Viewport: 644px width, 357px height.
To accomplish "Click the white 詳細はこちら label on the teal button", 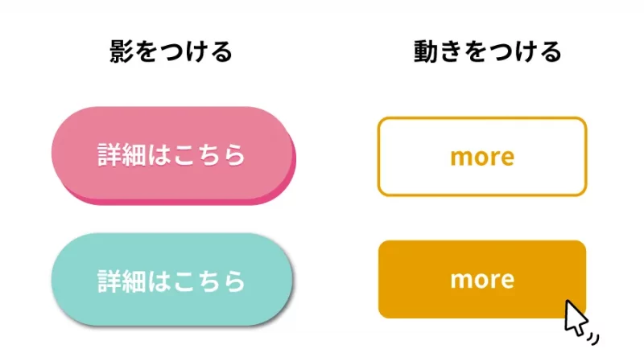I will click(x=171, y=280).
